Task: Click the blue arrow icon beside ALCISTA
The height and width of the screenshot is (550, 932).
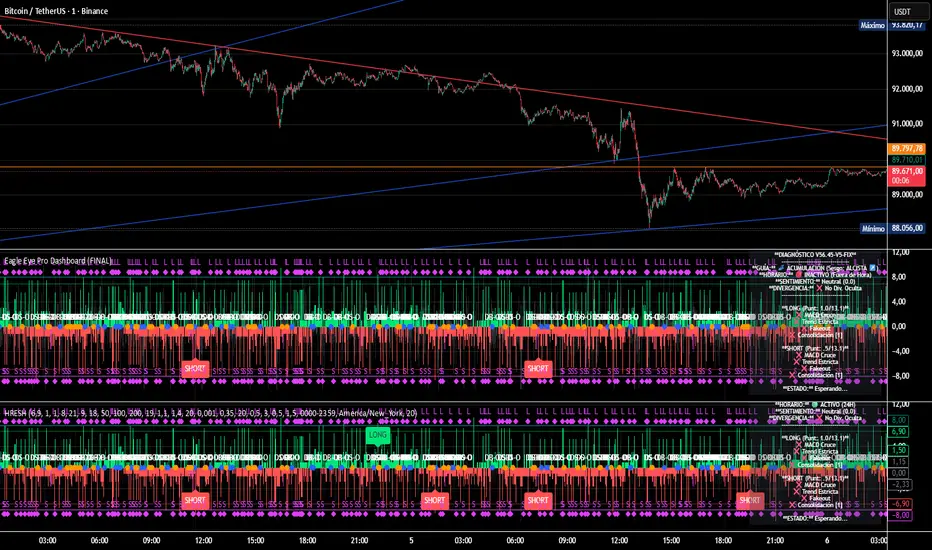Action: point(873,268)
